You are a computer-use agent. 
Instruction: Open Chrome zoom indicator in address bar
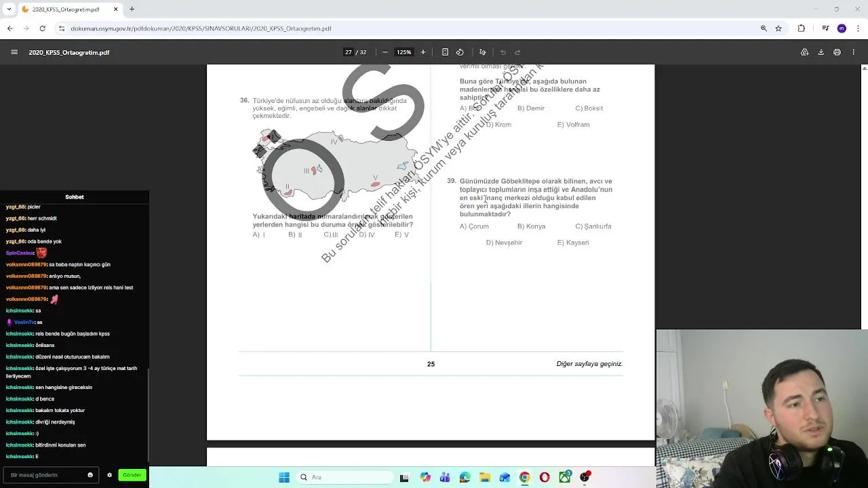[764, 28]
